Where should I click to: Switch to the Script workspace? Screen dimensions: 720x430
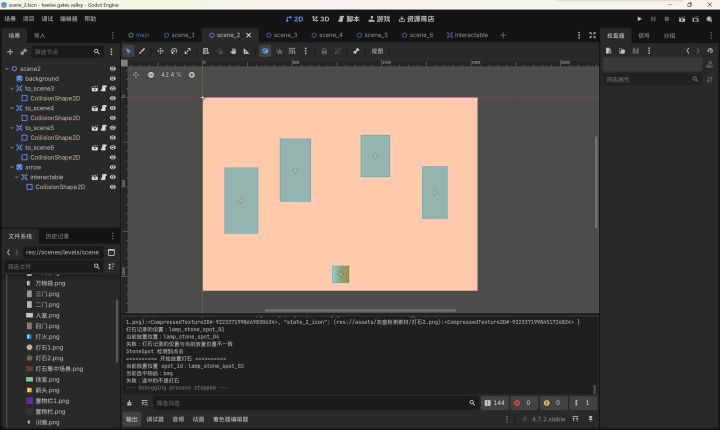tap(349, 19)
